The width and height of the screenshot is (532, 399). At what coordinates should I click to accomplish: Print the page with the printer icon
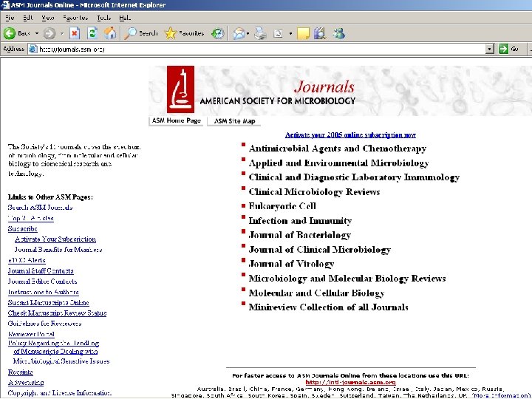[261, 33]
